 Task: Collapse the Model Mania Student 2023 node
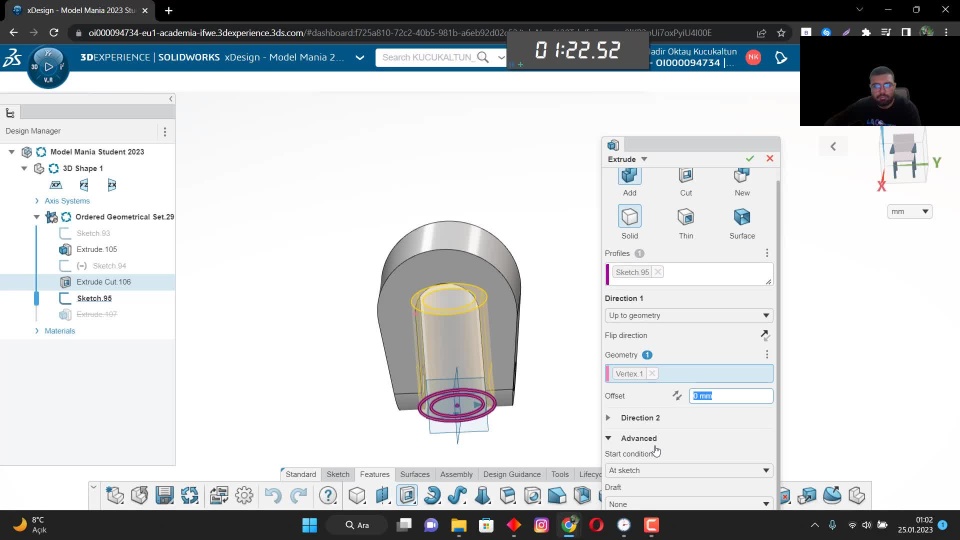(12, 152)
